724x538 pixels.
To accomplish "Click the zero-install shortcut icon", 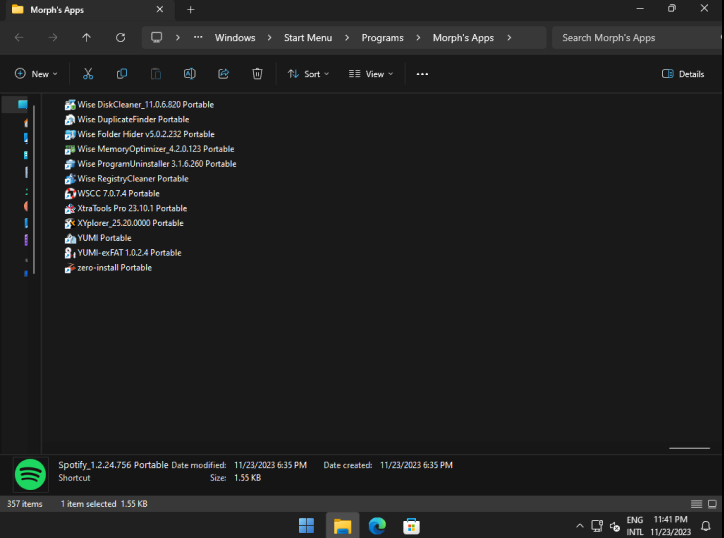I will pyautogui.click(x=70, y=268).
